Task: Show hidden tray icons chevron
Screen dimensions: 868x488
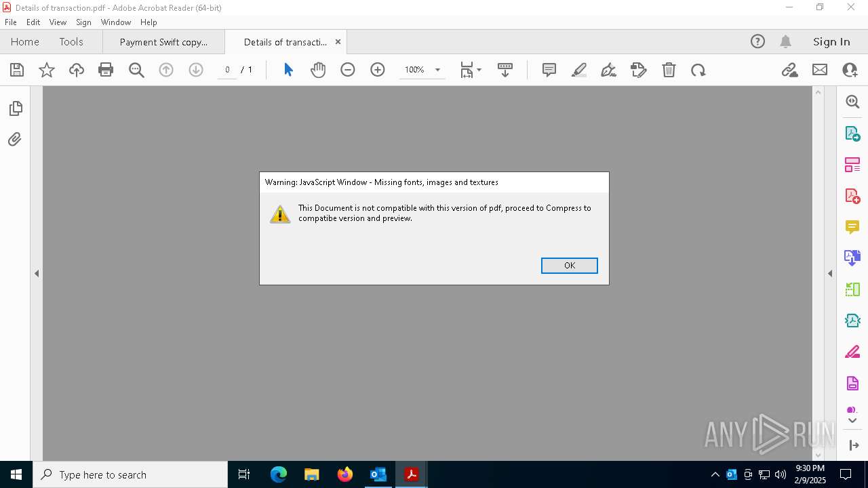Action: (x=715, y=474)
